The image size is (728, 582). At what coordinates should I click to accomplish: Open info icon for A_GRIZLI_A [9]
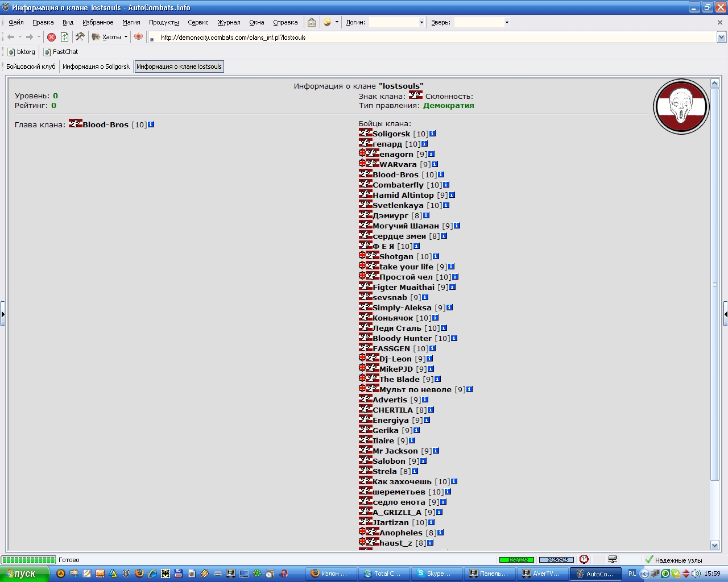pyautogui.click(x=439, y=512)
